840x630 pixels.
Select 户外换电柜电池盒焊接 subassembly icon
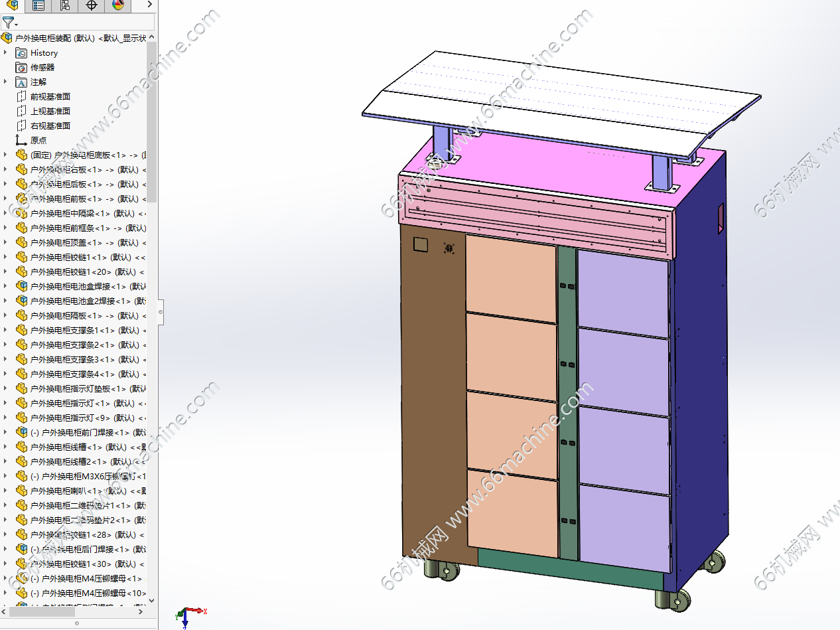coord(21,286)
